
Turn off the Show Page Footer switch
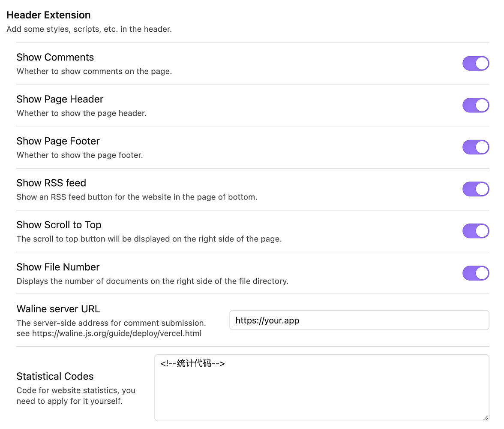[x=475, y=147]
